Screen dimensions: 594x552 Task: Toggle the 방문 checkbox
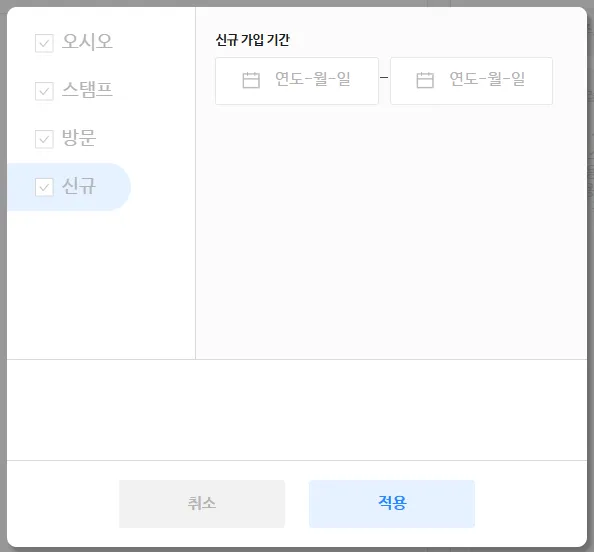[44, 139]
